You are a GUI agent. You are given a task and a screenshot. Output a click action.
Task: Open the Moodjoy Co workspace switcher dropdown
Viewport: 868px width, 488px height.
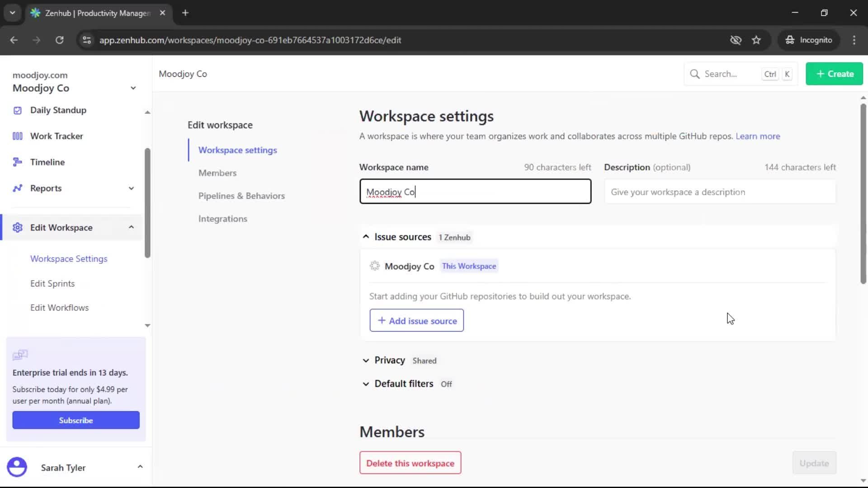tap(132, 88)
